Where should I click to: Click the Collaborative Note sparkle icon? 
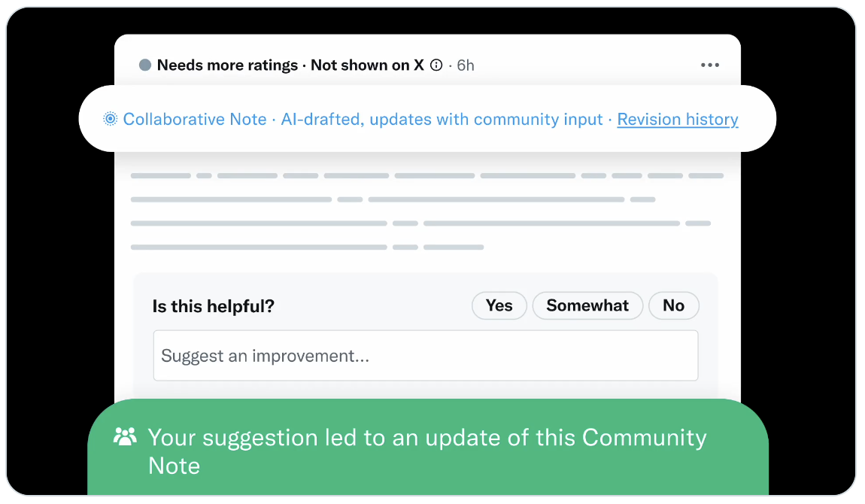coord(111,119)
